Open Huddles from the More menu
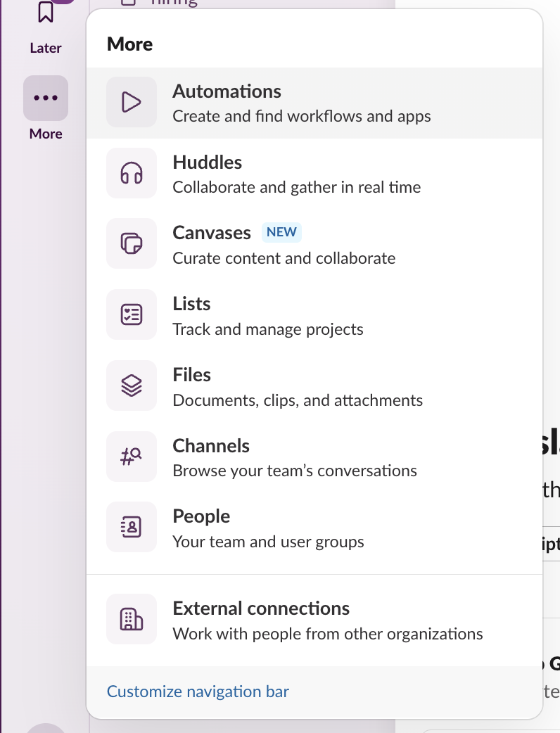Screen dimensions: 560x733 coord(208,162)
